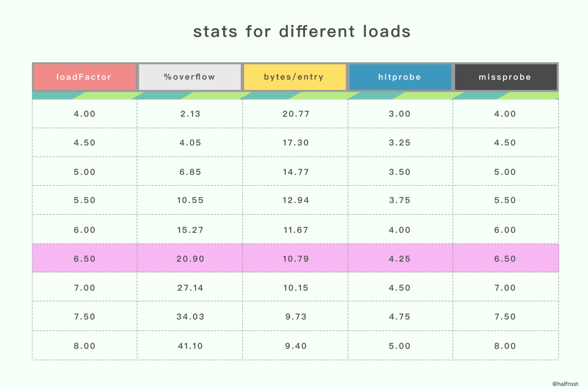Click bytes/entry value 9.40

click(296, 346)
